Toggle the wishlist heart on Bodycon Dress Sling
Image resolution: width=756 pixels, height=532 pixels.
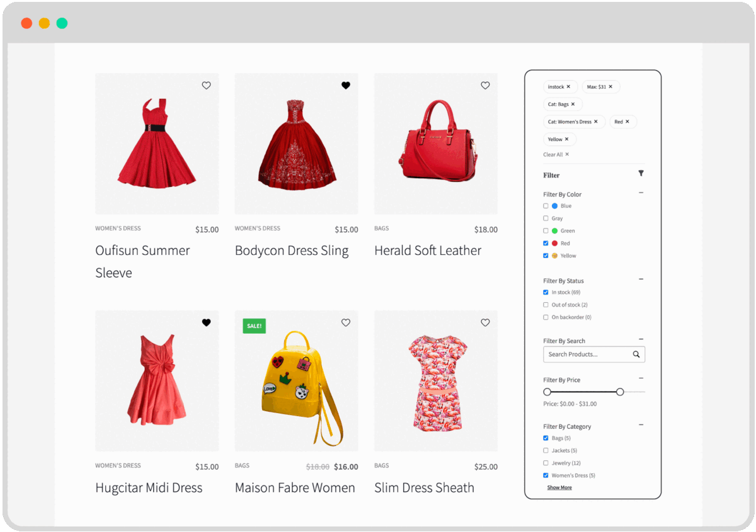(x=346, y=86)
